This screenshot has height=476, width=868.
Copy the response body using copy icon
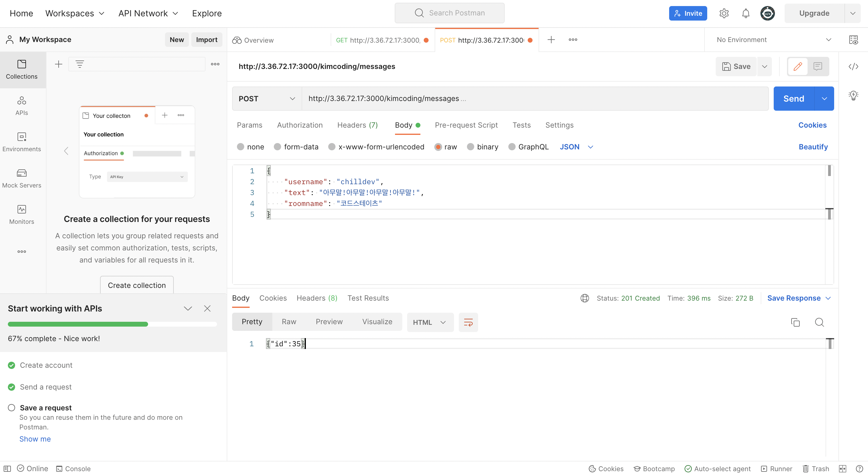click(x=795, y=323)
